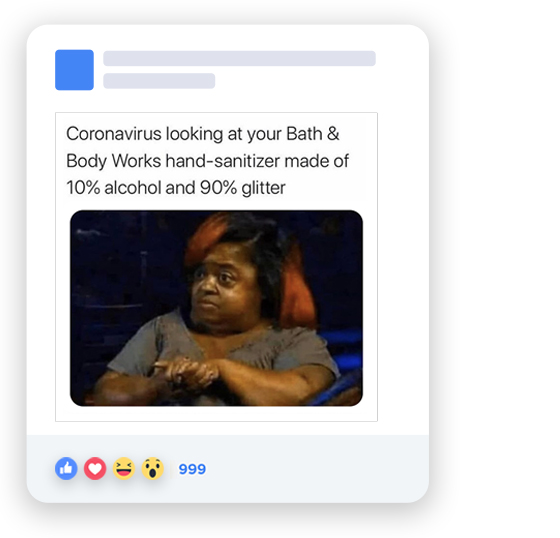Viewport: 560px width, 538px height.
Task: Click the clasped hands in the meme image
Action: tap(186, 373)
